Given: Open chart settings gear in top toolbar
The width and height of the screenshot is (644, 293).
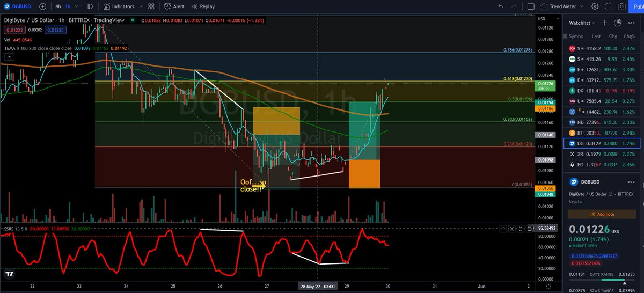Looking at the screenshot, I should pyautogui.click(x=595, y=6).
